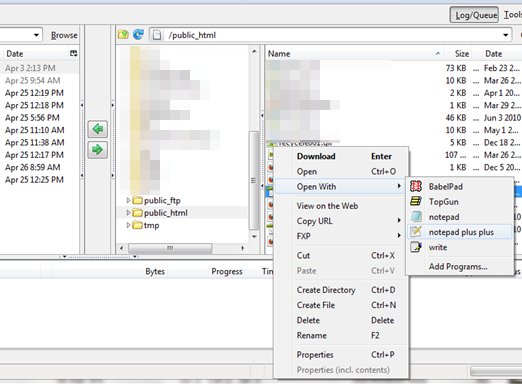
Task: Select the local row dated Apr 25 5:56 PM
Action: coord(39,118)
